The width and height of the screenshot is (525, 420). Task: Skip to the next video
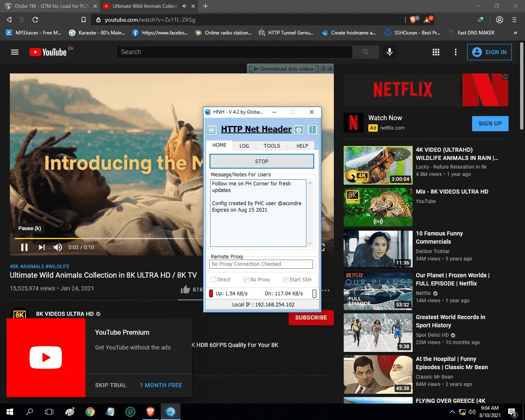(41, 247)
